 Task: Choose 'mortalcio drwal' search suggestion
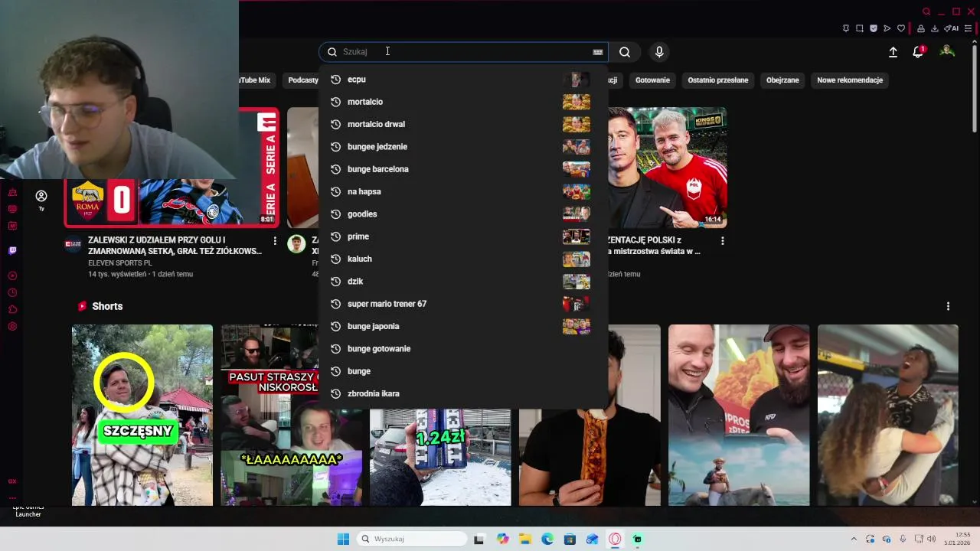[463, 124]
